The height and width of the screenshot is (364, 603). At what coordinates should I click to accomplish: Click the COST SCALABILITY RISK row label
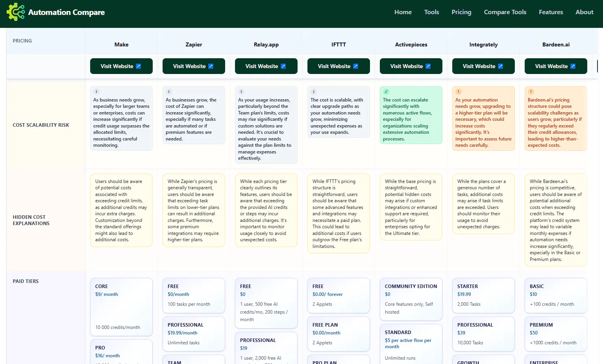(x=41, y=125)
